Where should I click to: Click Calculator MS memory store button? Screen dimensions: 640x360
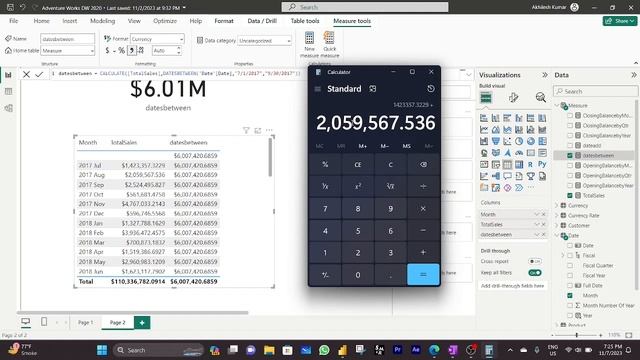coord(407,146)
